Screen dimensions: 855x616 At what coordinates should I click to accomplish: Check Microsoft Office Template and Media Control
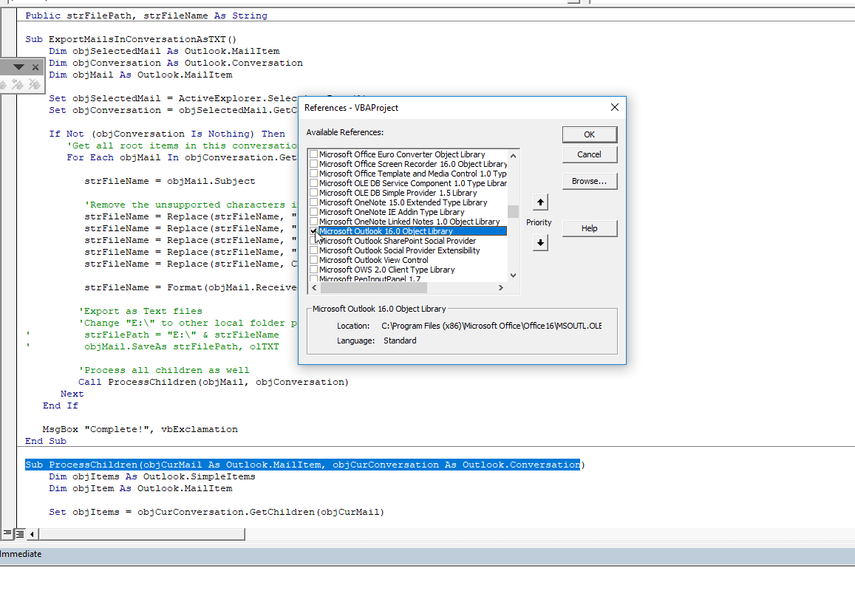click(313, 174)
